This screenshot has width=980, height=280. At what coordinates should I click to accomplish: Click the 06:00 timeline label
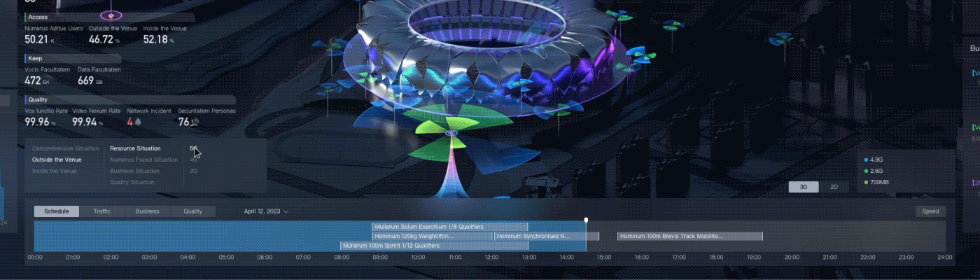265,258
